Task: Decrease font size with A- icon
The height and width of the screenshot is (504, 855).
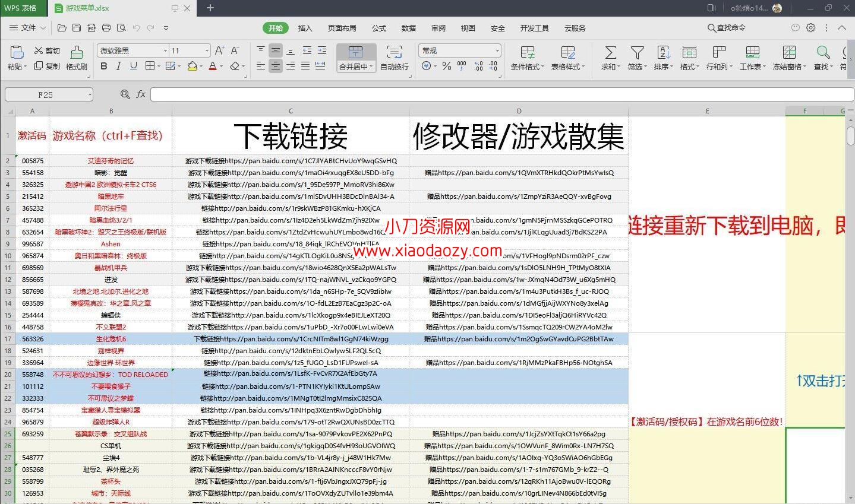Action: 235,50
